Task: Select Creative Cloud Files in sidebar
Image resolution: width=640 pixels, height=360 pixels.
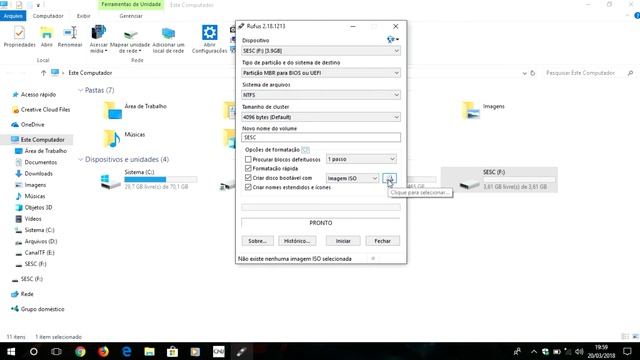Action: (x=45, y=109)
